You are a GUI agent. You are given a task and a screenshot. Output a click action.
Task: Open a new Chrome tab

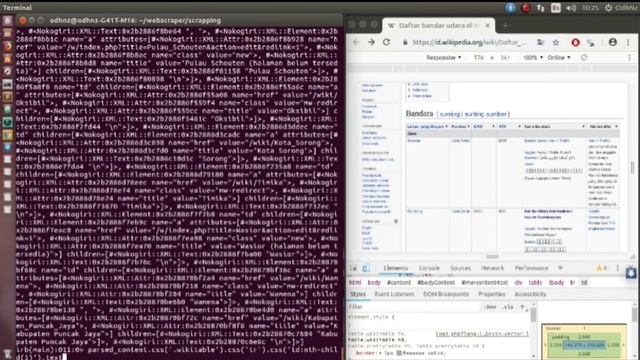pyautogui.click(x=505, y=26)
